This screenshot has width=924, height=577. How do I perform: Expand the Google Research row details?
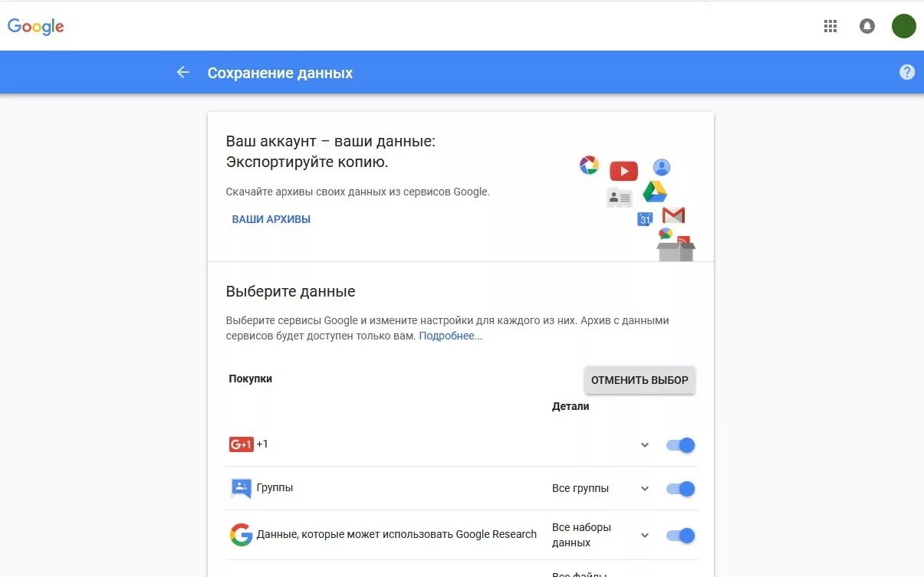tap(645, 536)
